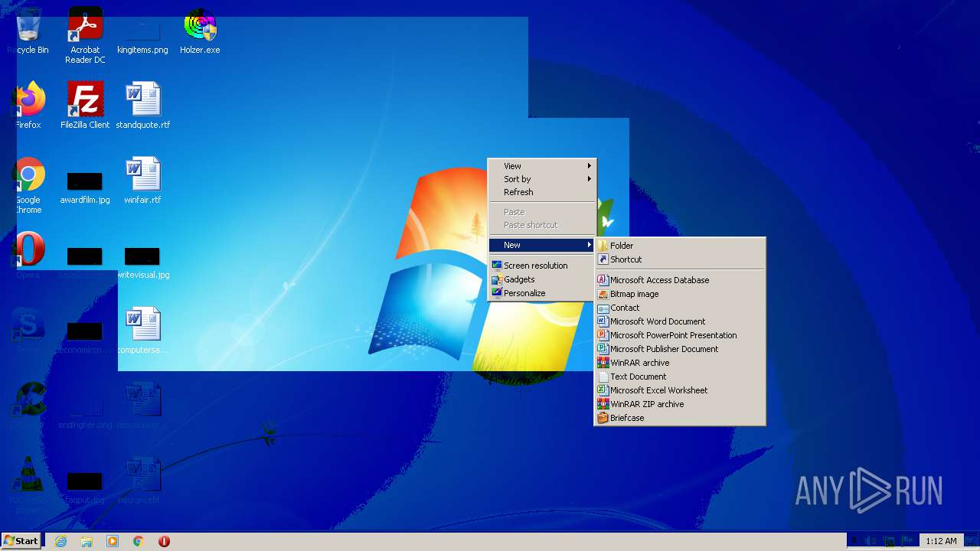Create new Microsoft Publisher Document

pyautogui.click(x=680, y=349)
